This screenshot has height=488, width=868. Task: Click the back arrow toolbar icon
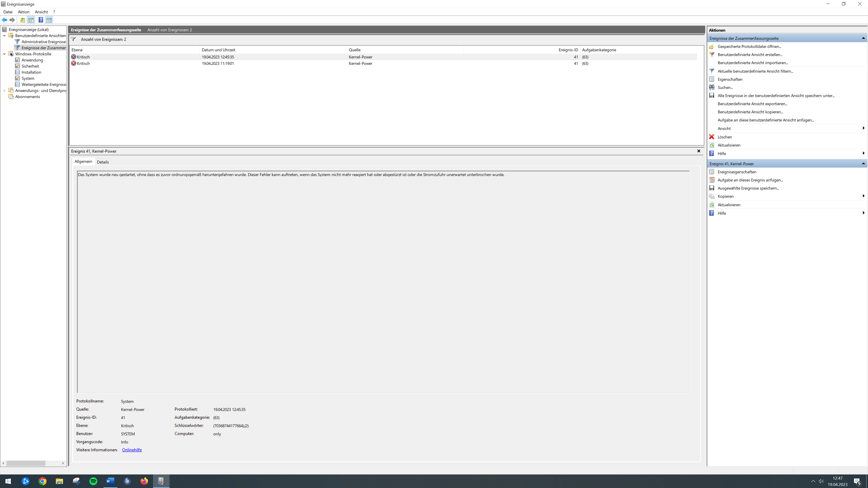4,20
